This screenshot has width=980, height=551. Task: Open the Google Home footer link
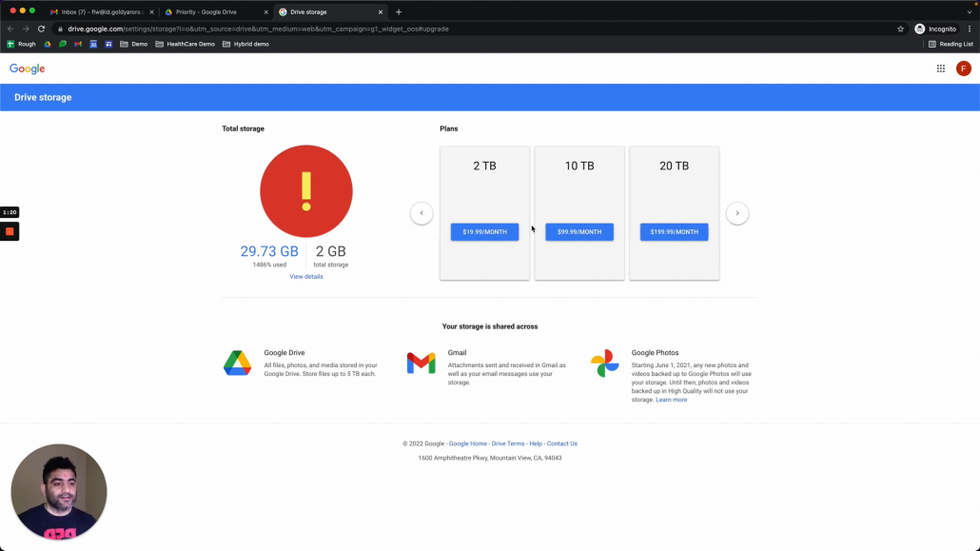tap(467, 443)
